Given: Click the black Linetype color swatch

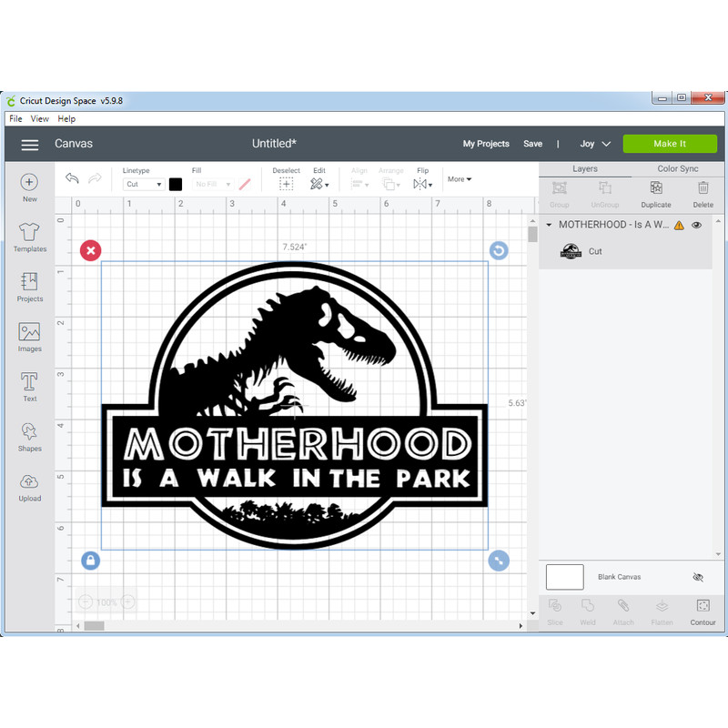Looking at the screenshot, I should (176, 184).
